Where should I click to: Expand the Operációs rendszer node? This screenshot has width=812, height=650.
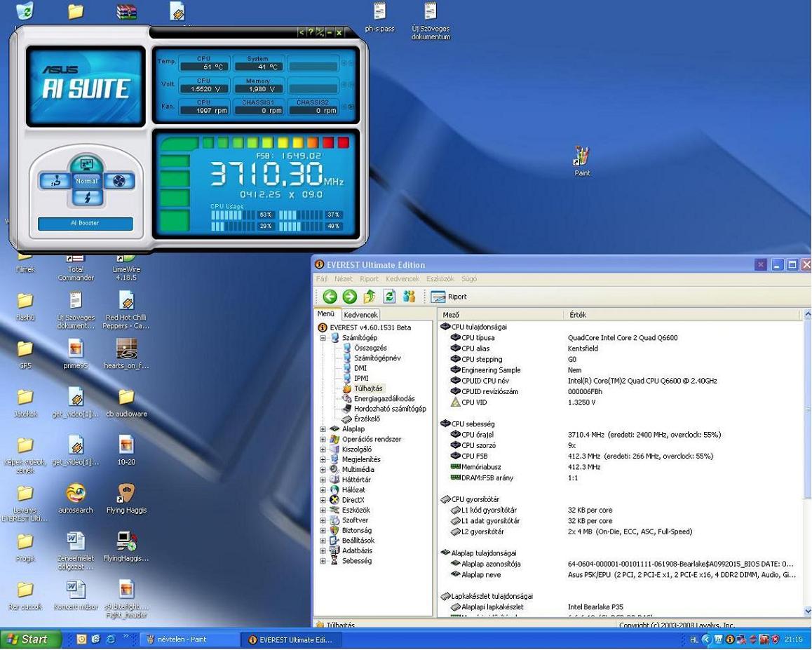coord(323,440)
